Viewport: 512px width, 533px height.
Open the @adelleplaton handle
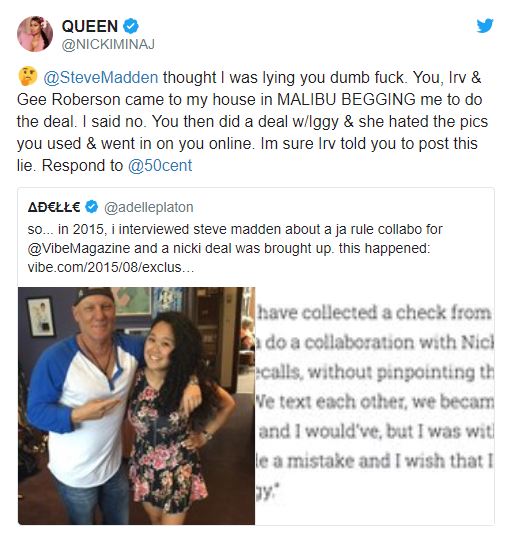click(x=149, y=207)
